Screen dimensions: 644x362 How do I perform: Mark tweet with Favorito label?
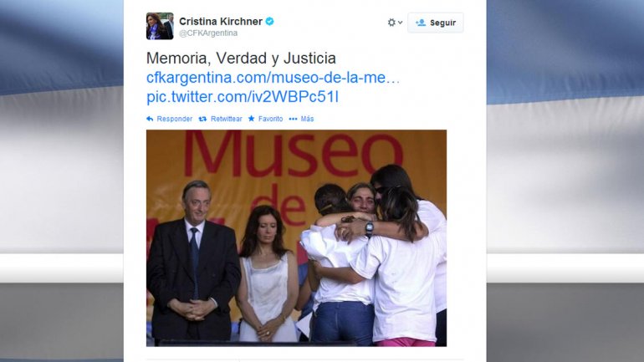tap(270, 119)
